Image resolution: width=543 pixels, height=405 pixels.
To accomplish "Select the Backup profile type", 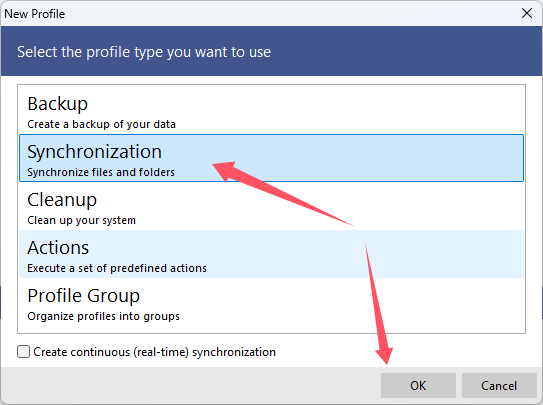I will click(x=271, y=110).
